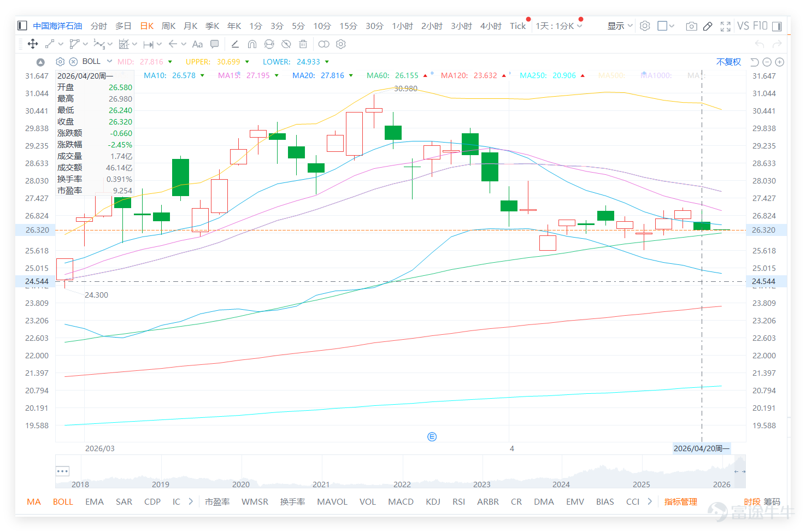
Task: Add a comment bubble note
Action: pyautogui.click(x=215, y=44)
